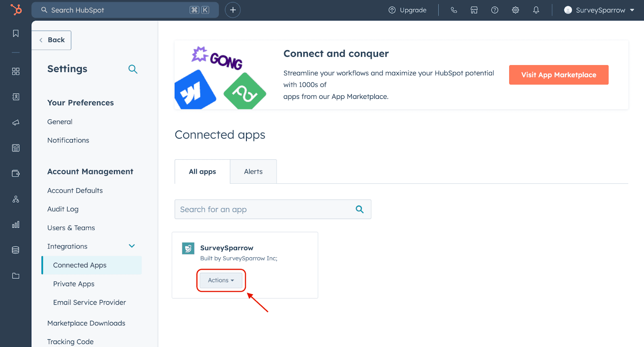Open the marketplace storefront icon

(x=474, y=10)
